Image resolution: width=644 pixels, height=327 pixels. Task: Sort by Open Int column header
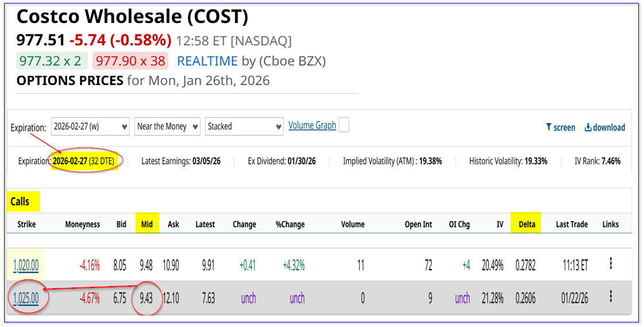pos(418,224)
